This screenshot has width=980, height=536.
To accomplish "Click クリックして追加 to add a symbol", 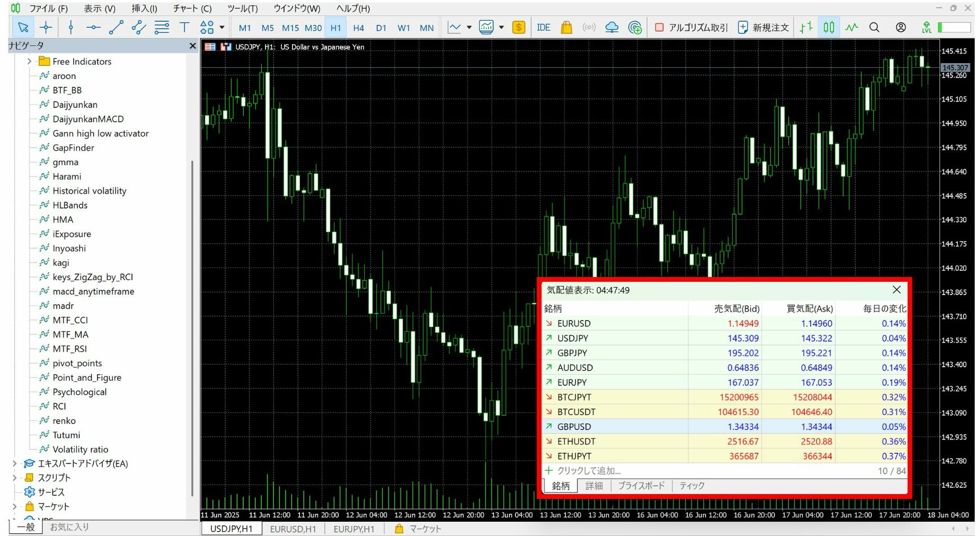I will 588,471.
